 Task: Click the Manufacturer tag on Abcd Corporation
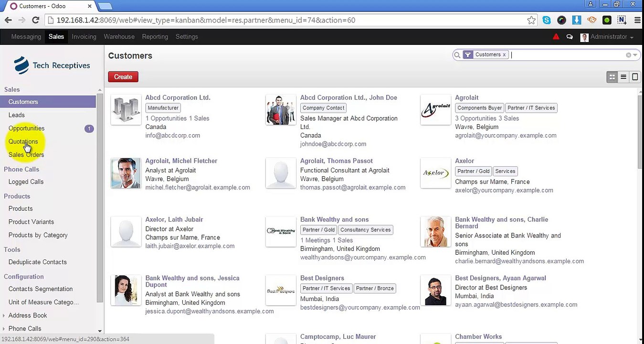tap(163, 108)
